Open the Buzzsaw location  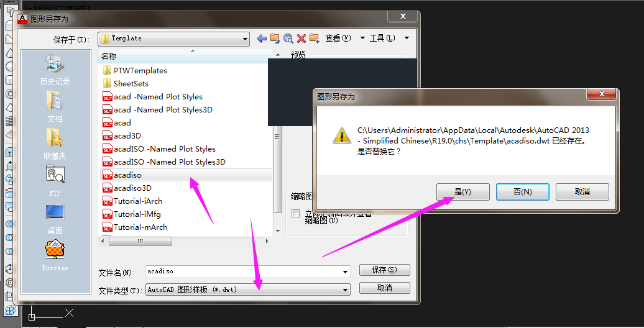[x=55, y=256]
